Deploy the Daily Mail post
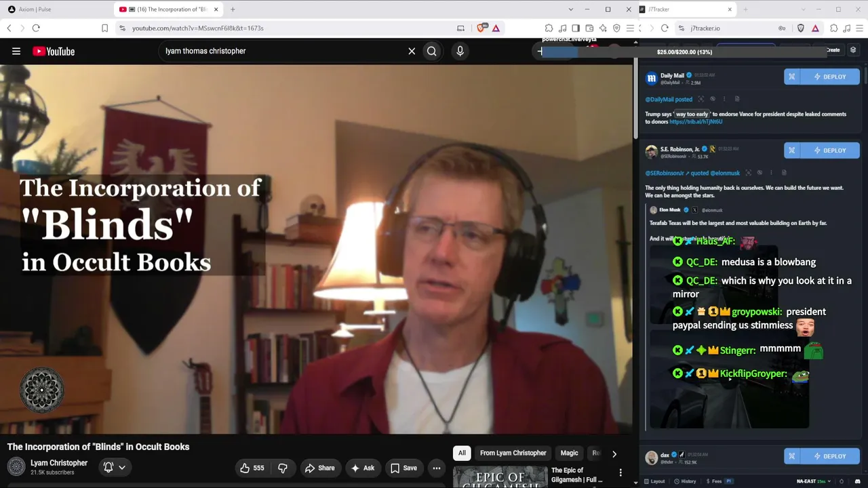868x488 pixels. [x=830, y=77]
